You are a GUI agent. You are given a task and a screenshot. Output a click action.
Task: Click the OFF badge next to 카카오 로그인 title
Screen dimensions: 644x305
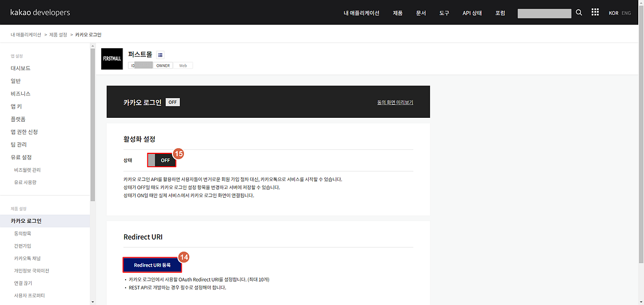172,102
